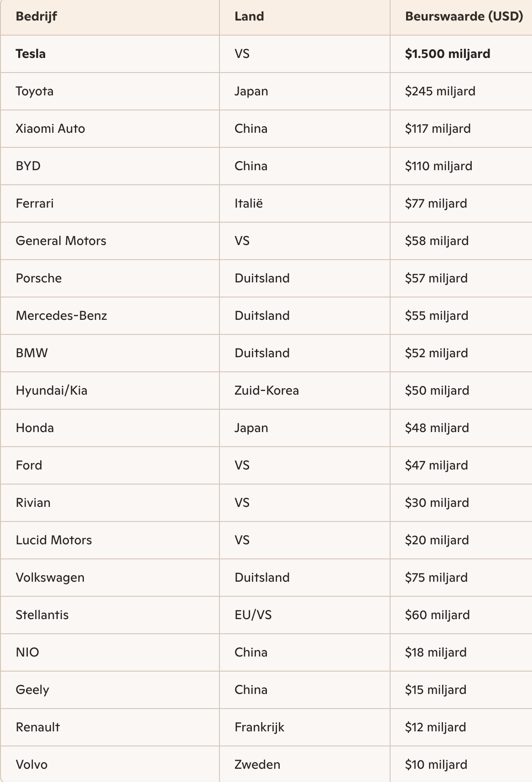Click Volkswagen's $75 miljard value
The image size is (532, 782).
click(436, 578)
